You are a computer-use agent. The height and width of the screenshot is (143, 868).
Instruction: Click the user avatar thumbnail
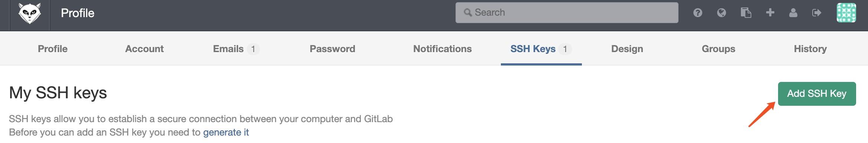(846, 13)
